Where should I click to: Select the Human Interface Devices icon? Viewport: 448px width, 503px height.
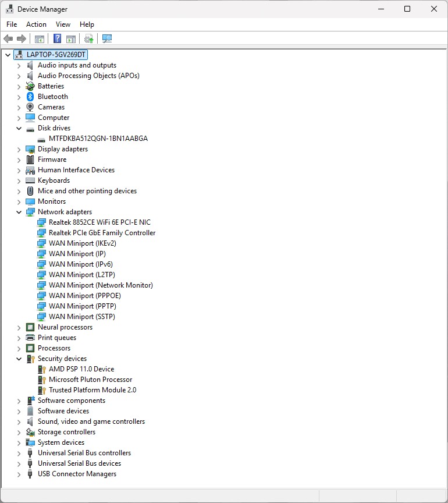(30, 170)
